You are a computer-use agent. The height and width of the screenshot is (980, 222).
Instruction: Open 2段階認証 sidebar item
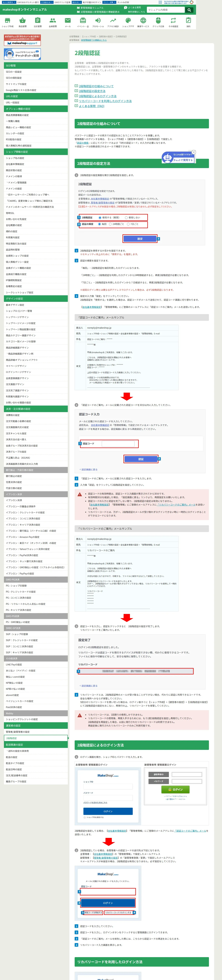click(x=36, y=738)
